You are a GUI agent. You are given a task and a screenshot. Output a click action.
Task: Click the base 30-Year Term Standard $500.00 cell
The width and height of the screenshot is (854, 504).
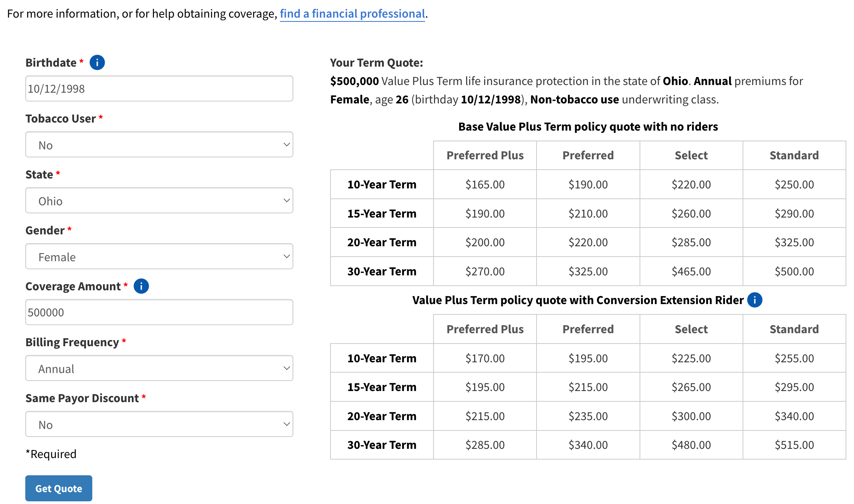point(794,272)
